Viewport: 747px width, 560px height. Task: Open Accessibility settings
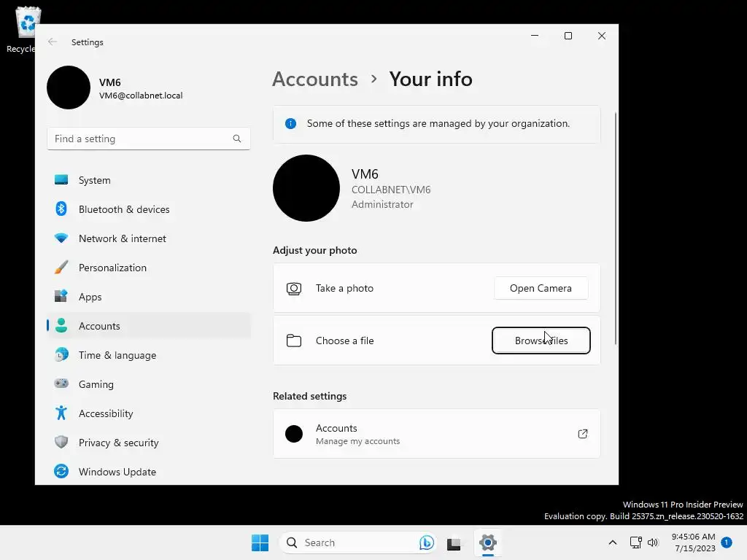click(x=149, y=413)
